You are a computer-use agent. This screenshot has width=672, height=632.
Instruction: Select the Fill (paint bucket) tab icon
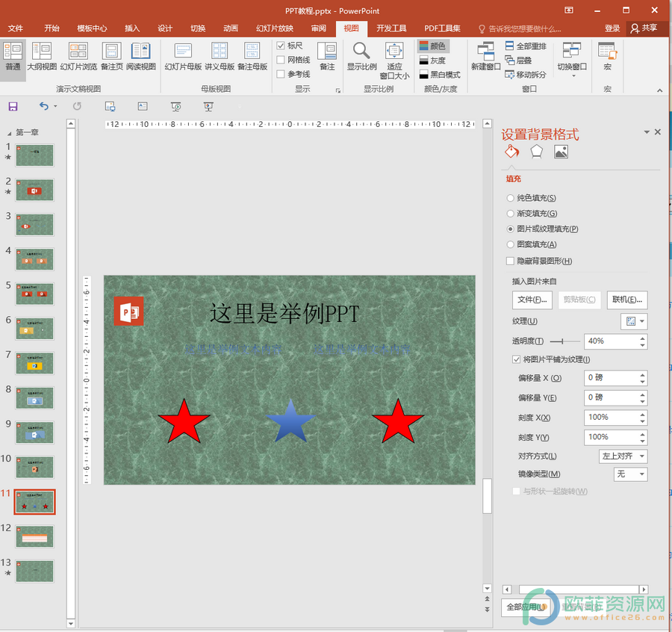tap(511, 152)
